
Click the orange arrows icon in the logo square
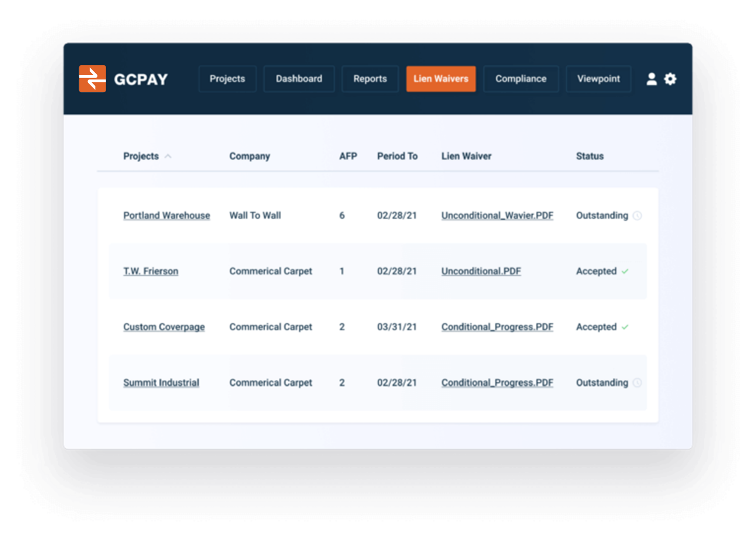92,79
